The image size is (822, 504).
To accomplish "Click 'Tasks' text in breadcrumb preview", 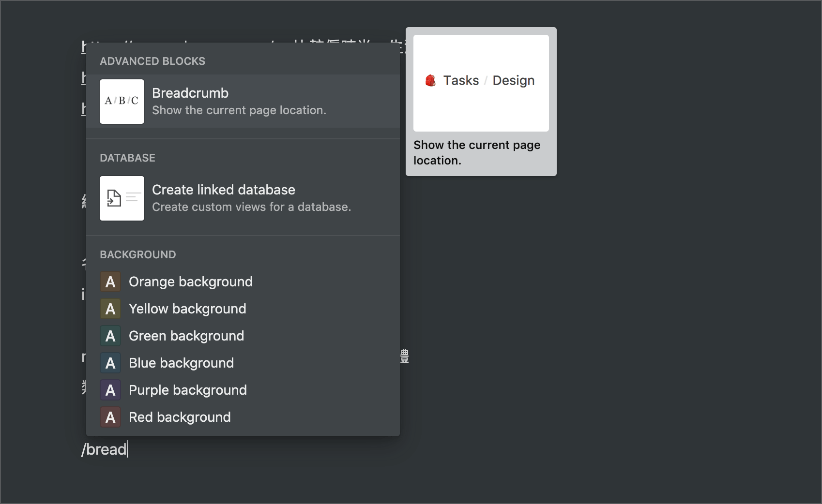I will pos(461,80).
